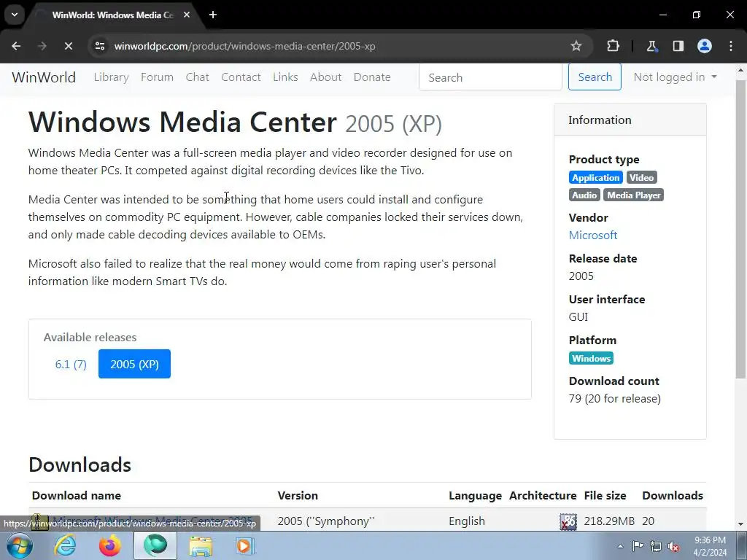Image resolution: width=747 pixels, height=560 pixels.
Task: Click the WinWorld site logo
Action: click(x=44, y=77)
